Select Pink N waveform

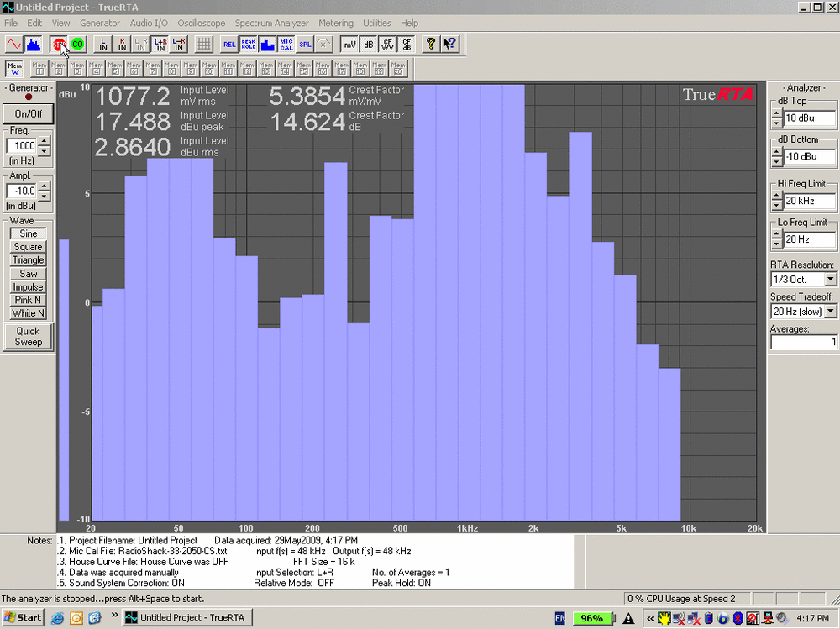[28, 300]
